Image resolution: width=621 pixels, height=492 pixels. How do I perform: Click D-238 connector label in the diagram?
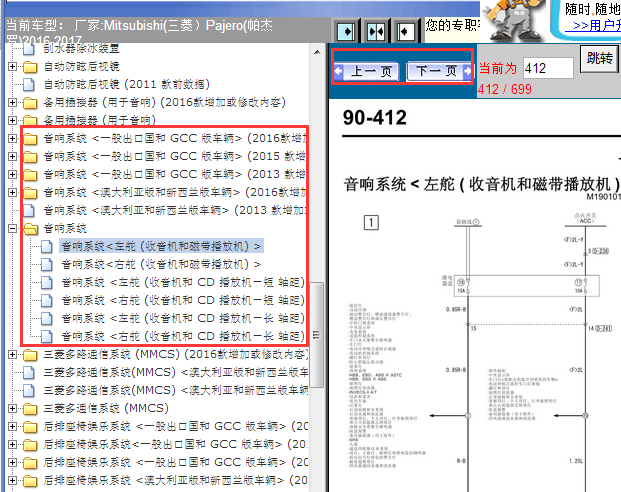point(600,251)
